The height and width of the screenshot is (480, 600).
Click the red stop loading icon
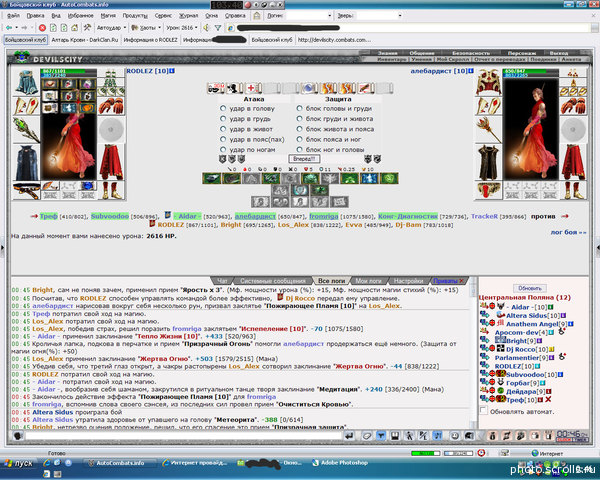coord(42,28)
